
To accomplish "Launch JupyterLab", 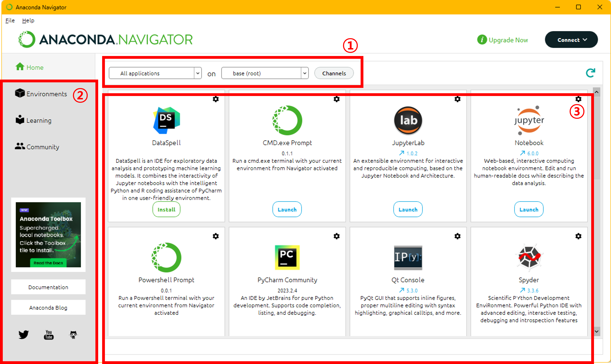I will pyautogui.click(x=408, y=209).
